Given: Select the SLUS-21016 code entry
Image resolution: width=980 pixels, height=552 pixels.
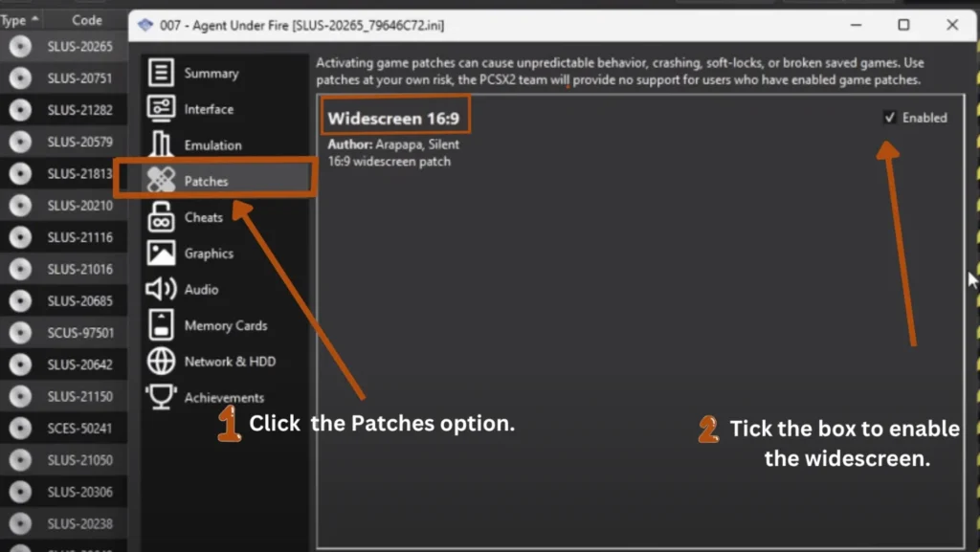Looking at the screenshot, I should click(80, 270).
